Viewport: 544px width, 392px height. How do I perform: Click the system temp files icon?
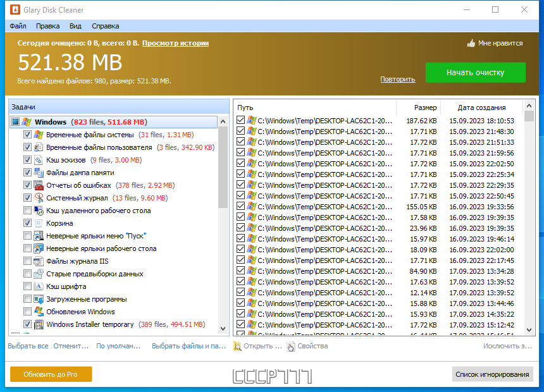[39, 135]
